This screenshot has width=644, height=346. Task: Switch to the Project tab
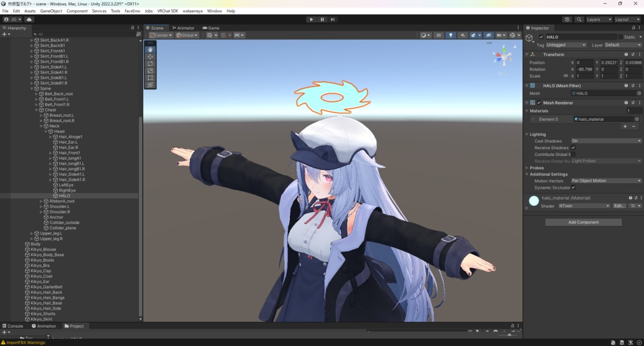pyautogui.click(x=74, y=326)
